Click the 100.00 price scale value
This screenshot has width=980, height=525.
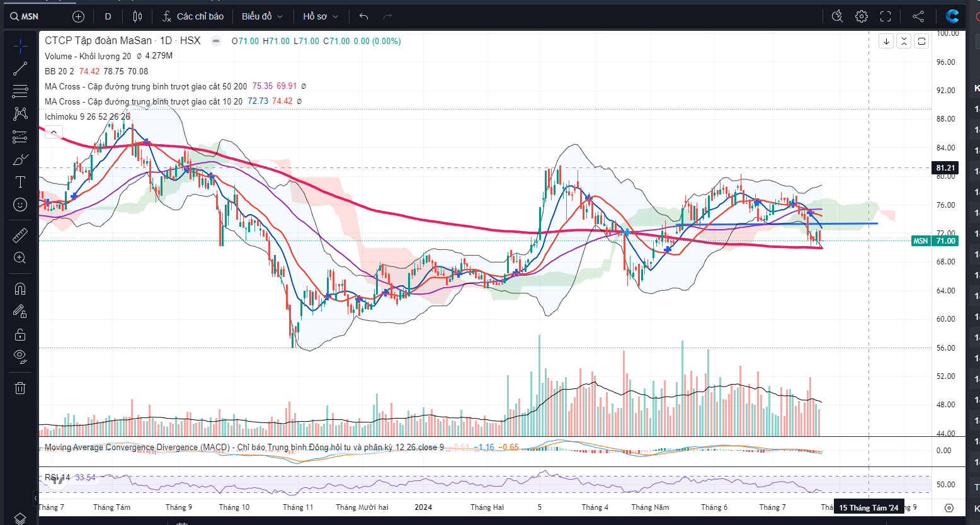[947, 33]
